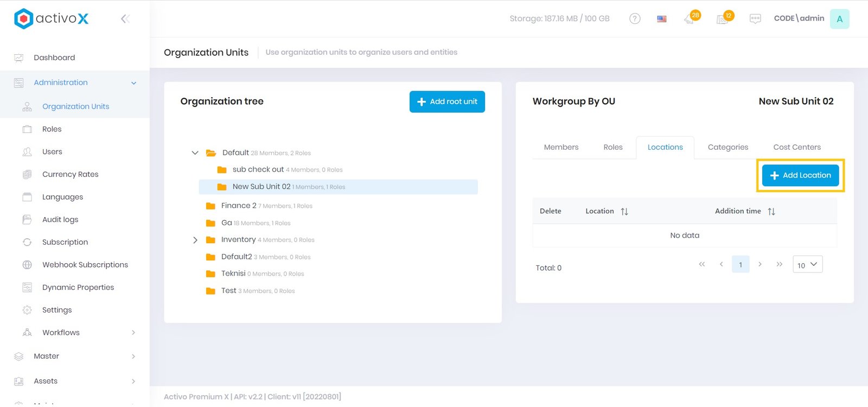Select Finance 2 in organization tree
The height and width of the screenshot is (407, 868).
coord(239,206)
